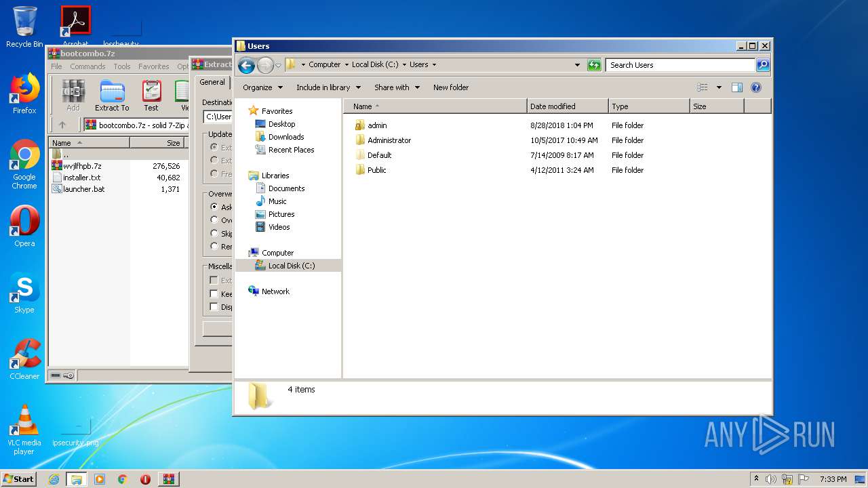Screen dimensions: 868x488
Task: Select Network in the navigation pane
Action: click(x=275, y=291)
